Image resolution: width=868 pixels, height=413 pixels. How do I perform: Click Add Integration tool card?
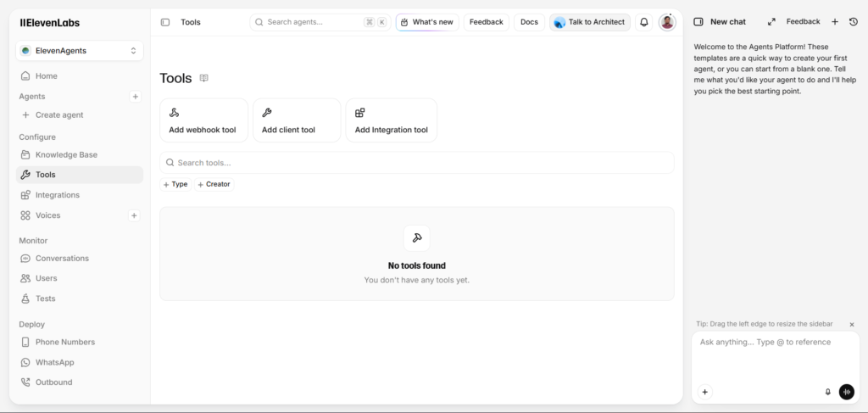(392, 120)
